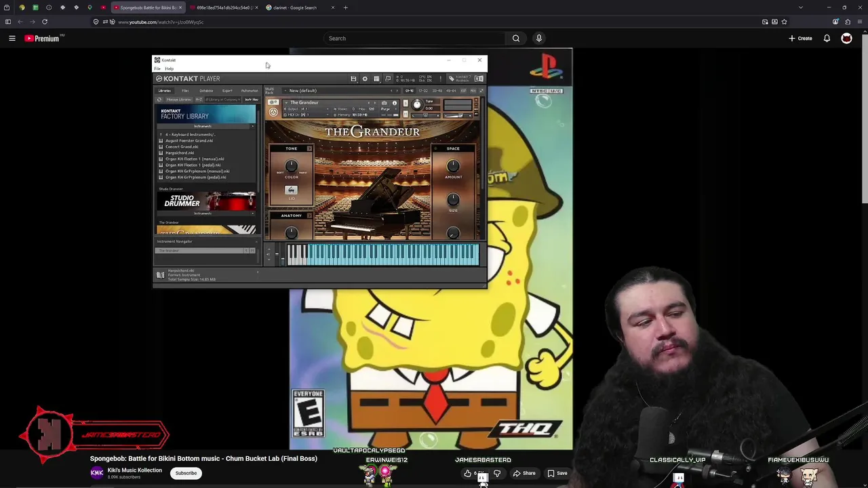Toggle the KSP button in rack header
This screenshot has height=488, width=868.
coord(463,91)
